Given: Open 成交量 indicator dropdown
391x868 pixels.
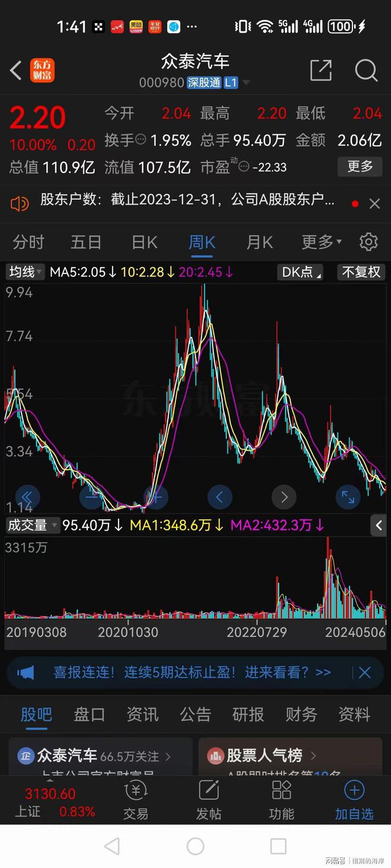Looking at the screenshot, I should pyautogui.click(x=33, y=525).
